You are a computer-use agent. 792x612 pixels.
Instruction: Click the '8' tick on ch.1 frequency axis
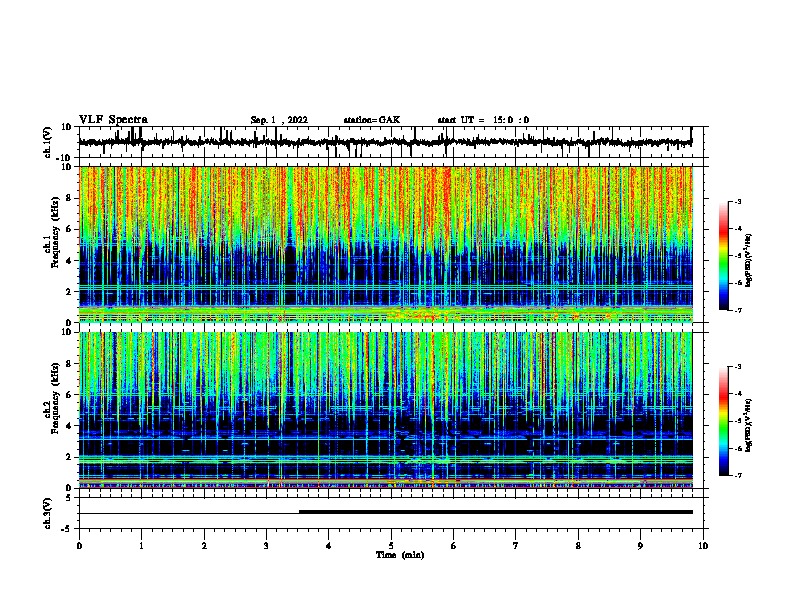69,198
